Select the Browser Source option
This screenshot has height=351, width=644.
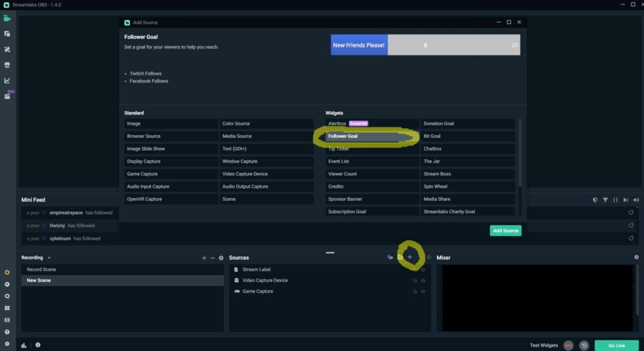171,136
